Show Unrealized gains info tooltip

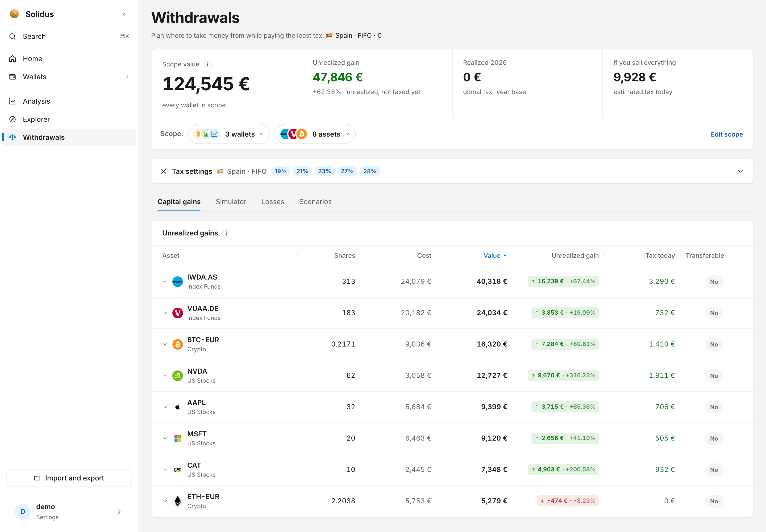tap(226, 233)
